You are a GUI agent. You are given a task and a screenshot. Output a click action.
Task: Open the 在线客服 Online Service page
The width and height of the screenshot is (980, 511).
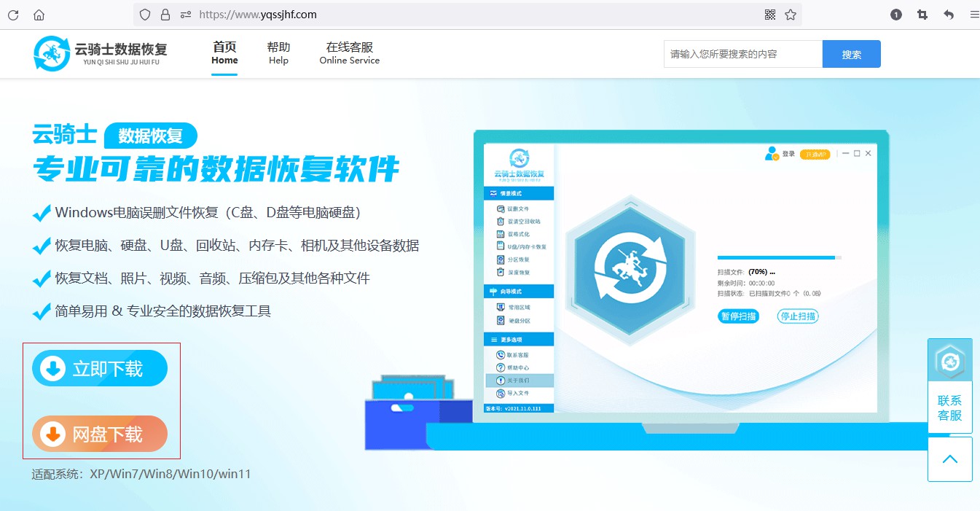pyautogui.click(x=349, y=53)
